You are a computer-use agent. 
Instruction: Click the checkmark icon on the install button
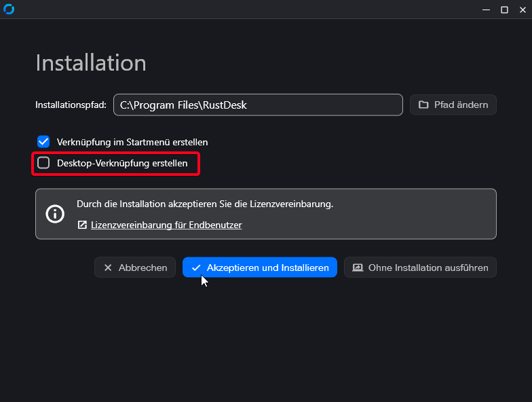[x=196, y=268]
